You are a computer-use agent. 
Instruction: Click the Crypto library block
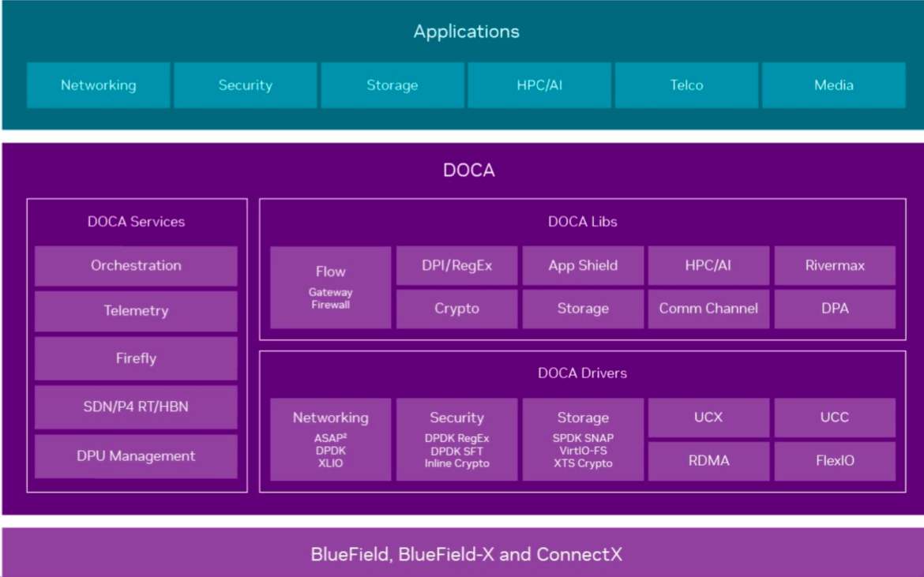point(456,309)
